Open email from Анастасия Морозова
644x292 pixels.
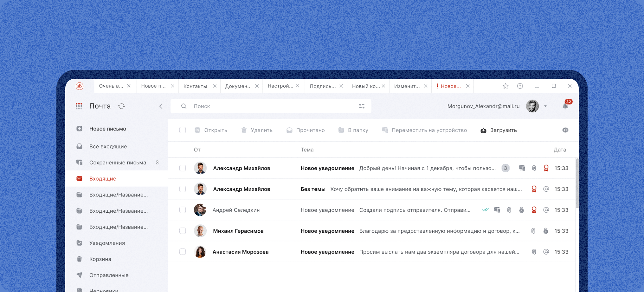(x=371, y=252)
